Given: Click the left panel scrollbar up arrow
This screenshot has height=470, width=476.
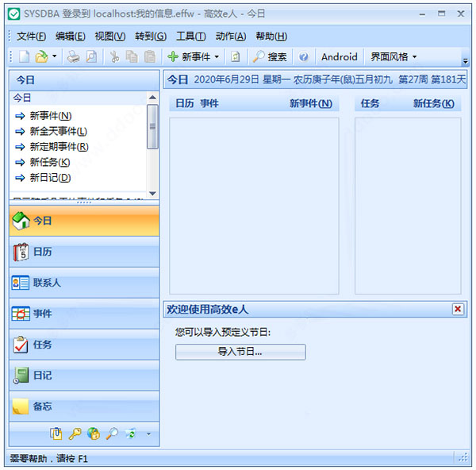Looking at the screenshot, I should tap(152, 98).
